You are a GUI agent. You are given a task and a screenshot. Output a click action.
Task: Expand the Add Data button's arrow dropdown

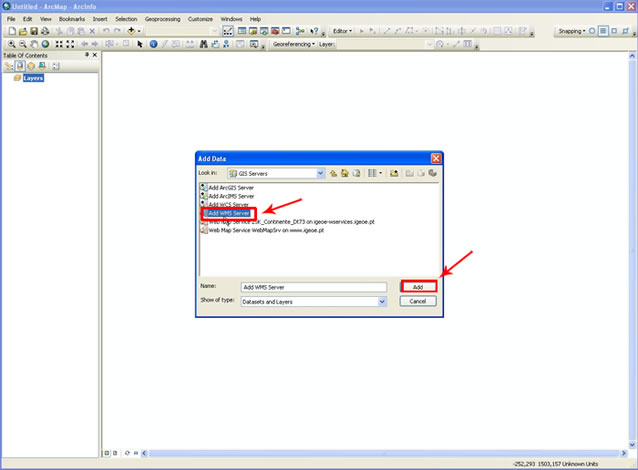(x=139, y=31)
